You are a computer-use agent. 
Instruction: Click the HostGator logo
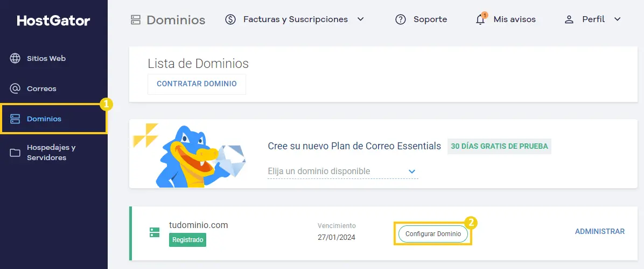(x=53, y=20)
